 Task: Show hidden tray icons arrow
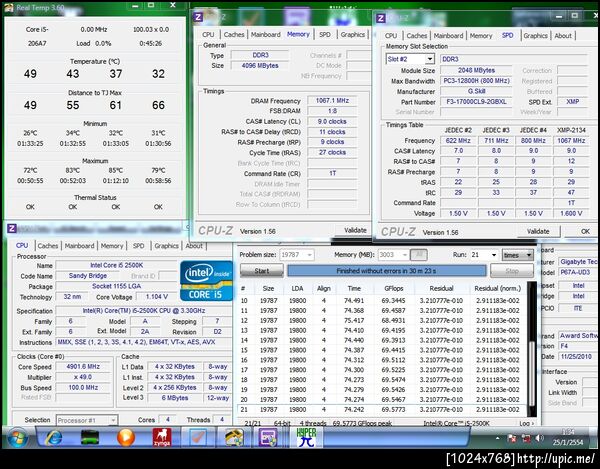[497, 438]
